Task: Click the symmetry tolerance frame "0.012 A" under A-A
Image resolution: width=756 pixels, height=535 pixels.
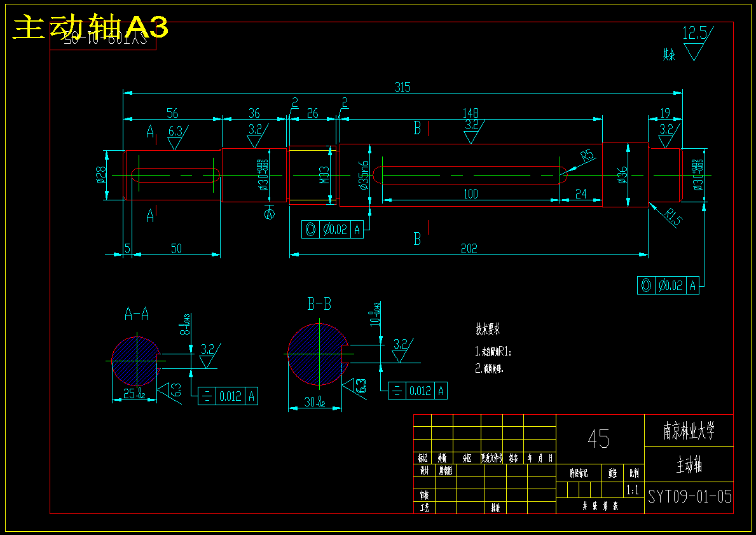Action: (228, 396)
